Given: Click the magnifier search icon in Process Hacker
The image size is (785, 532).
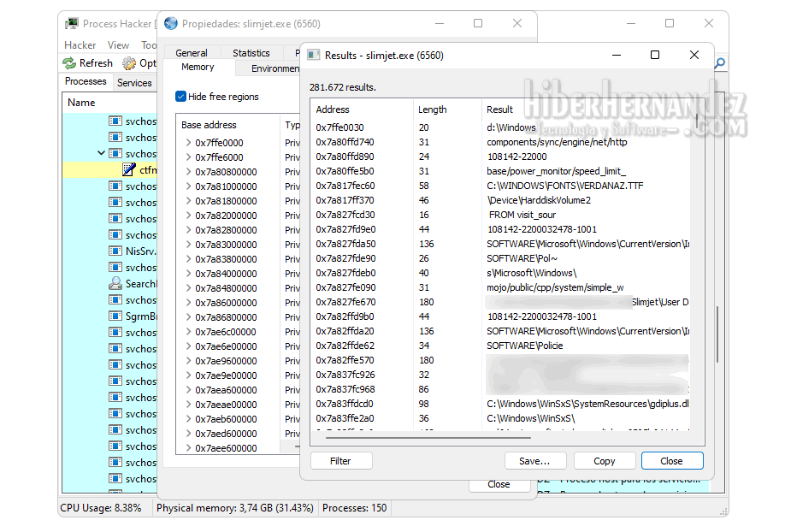Looking at the screenshot, I should [x=719, y=63].
